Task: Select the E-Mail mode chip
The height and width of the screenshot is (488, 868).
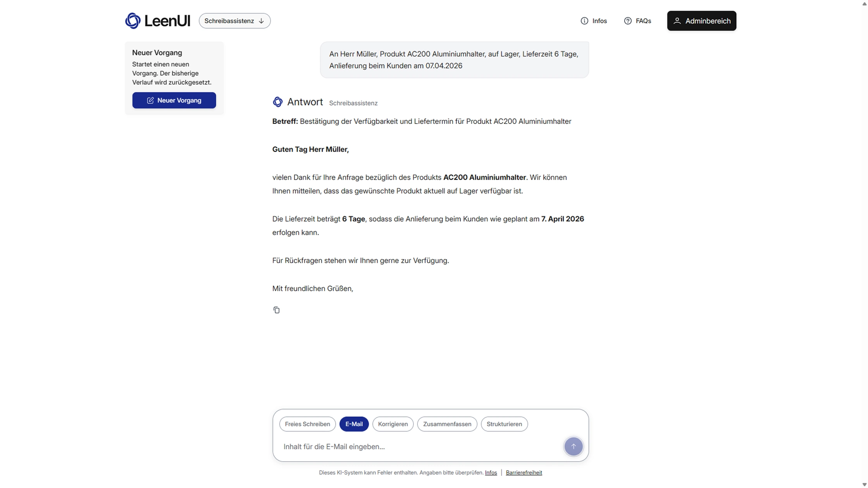Action: pyautogui.click(x=354, y=424)
